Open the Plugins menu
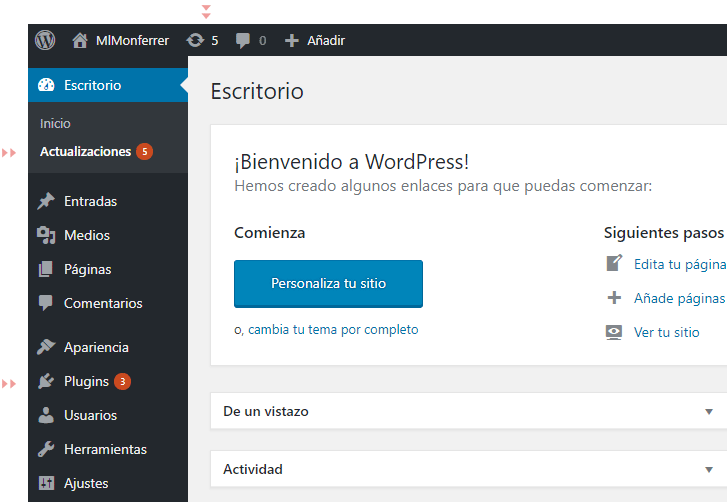 (x=86, y=381)
